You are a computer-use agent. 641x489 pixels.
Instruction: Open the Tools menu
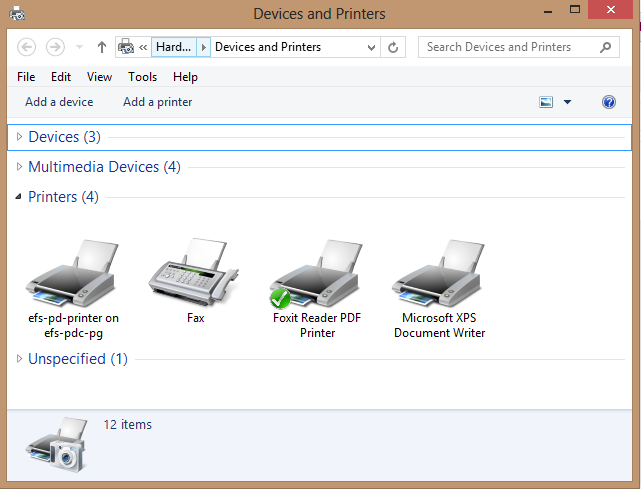tap(142, 76)
